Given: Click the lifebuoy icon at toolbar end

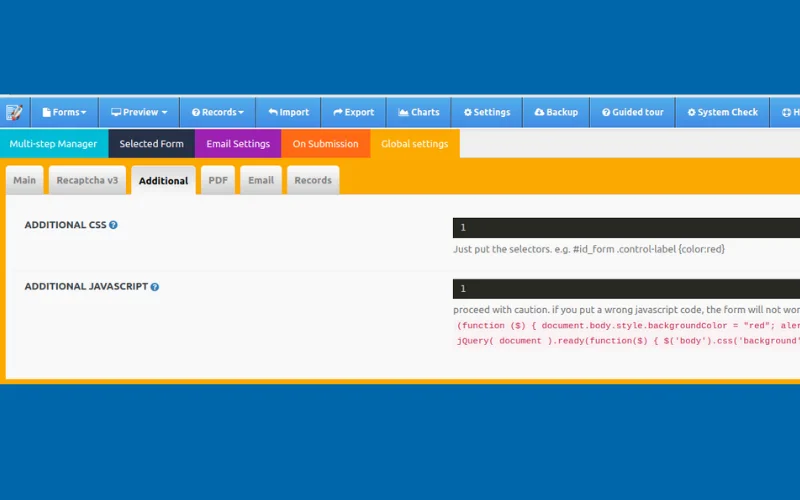Looking at the screenshot, I should pos(786,112).
